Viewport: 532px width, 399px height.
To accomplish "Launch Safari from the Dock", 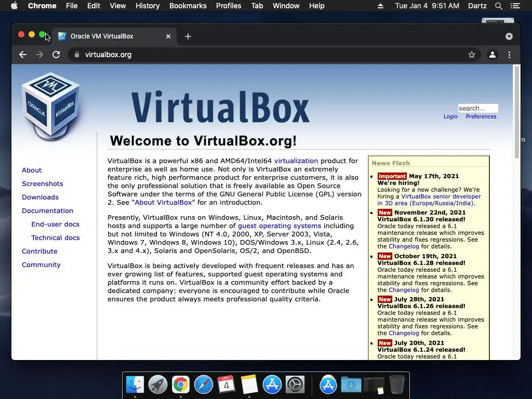I will [204, 385].
